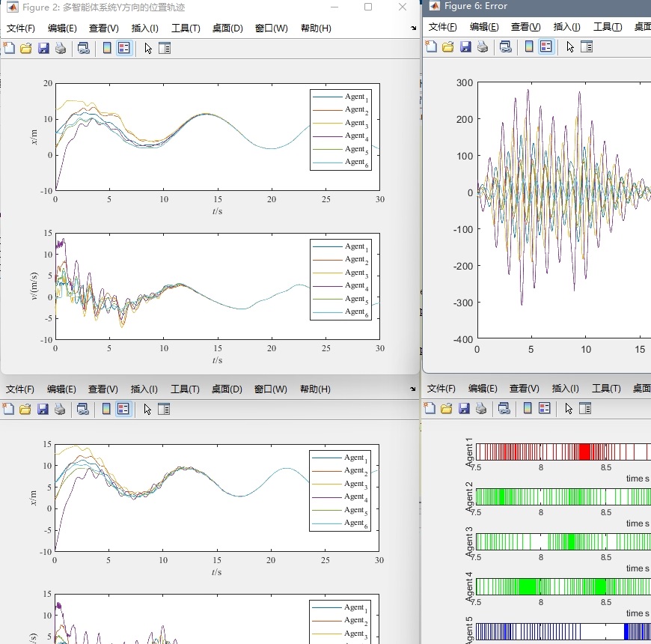The width and height of the screenshot is (651, 644).
Task: Click 'Agent 5' y-label in lower-right figure
Action: coord(469,630)
